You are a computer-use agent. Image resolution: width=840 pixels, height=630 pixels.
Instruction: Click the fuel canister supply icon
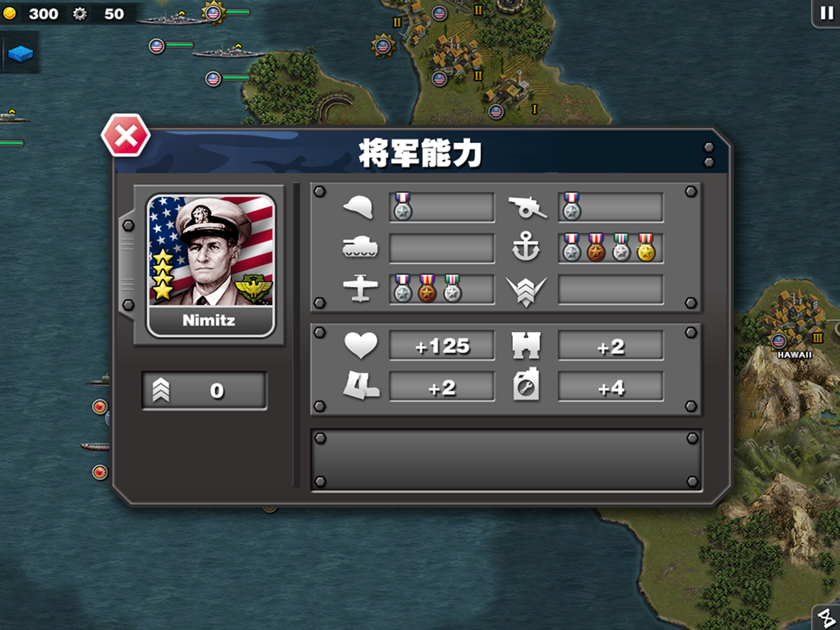point(526,385)
